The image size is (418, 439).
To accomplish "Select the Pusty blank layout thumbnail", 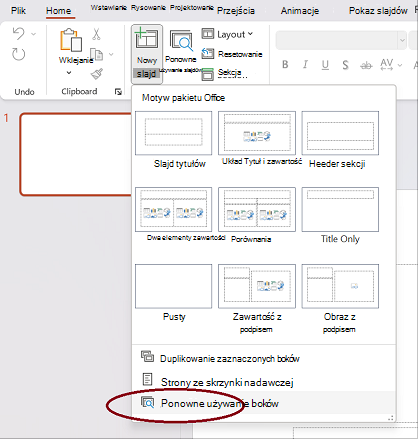I will tap(174, 286).
